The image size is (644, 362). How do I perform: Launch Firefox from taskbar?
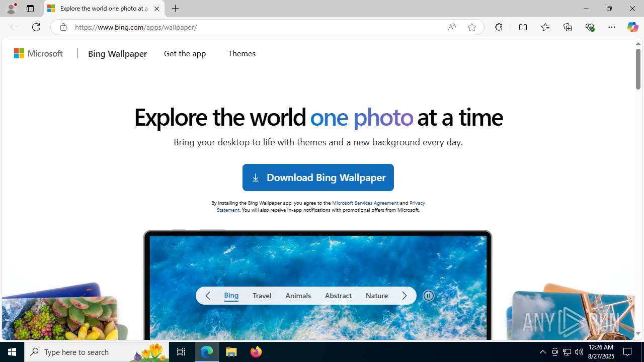(256, 352)
